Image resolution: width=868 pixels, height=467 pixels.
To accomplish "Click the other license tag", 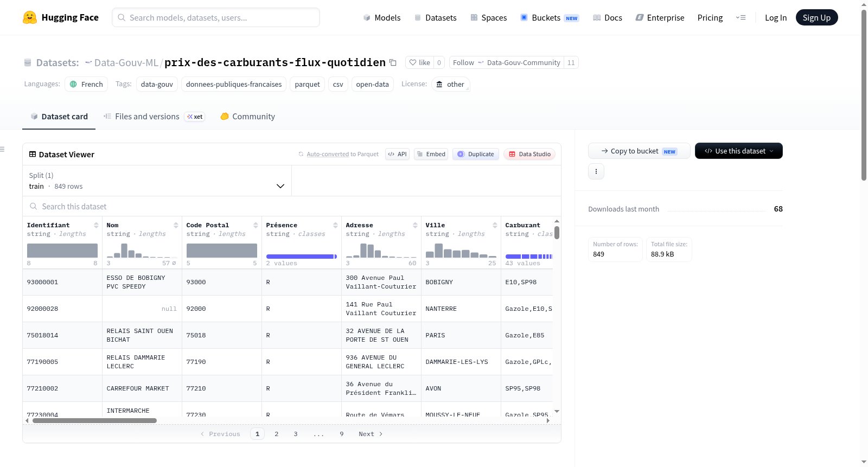I will tap(450, 84).
